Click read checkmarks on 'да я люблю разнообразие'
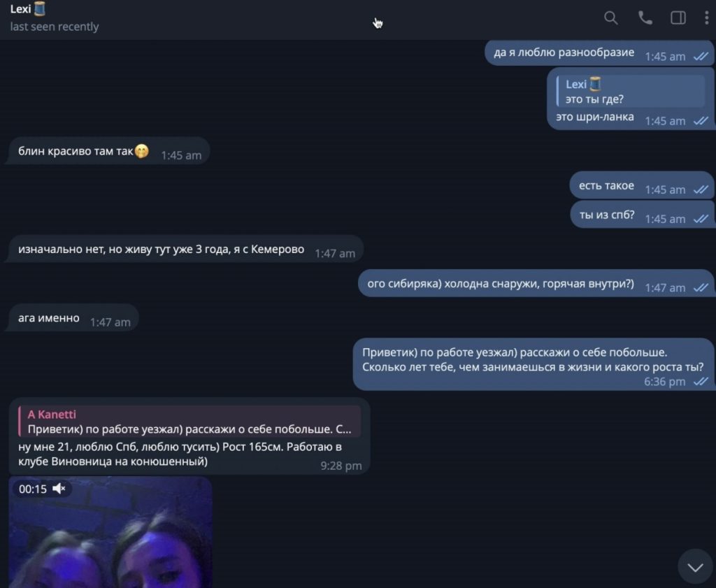 [701, 56]
